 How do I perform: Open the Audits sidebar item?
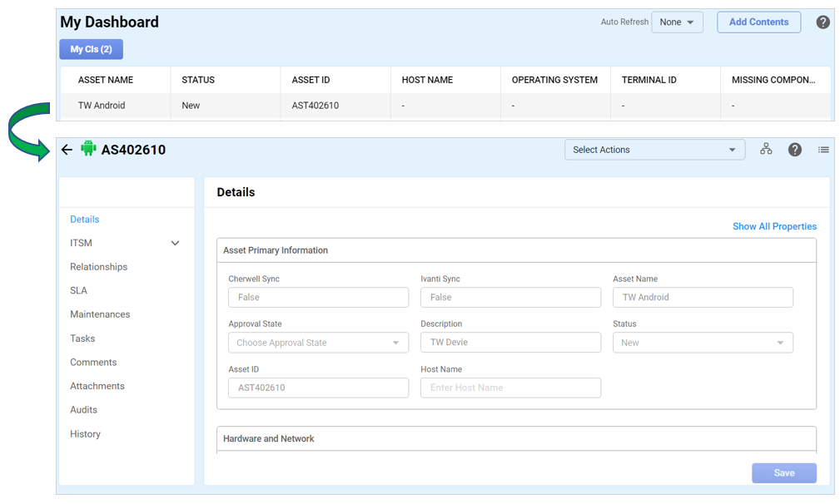83,410
